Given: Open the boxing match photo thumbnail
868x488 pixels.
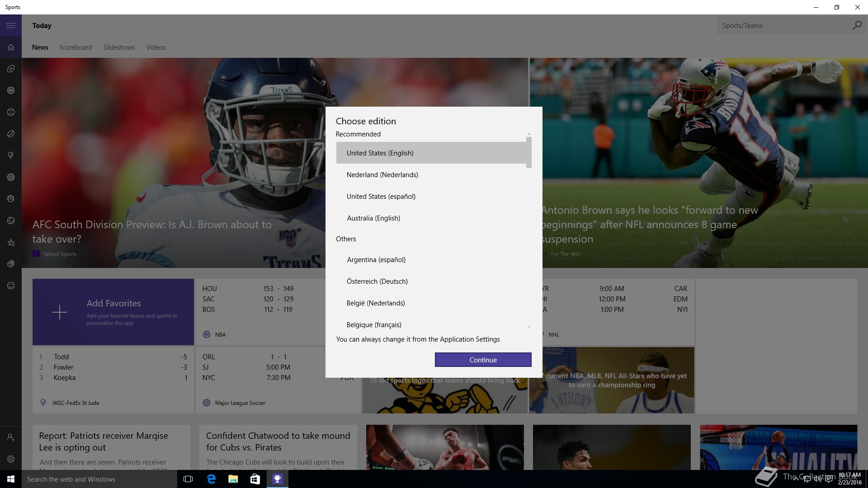Looking at the screenshot, I should click(x=445, y=447).
